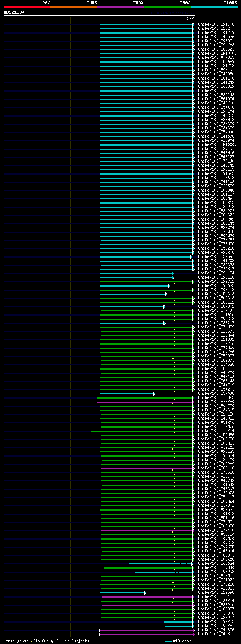Open hit UniRef100_O22597
The image size is (241, 644).
pyautogui.click(x=216, y=257)
